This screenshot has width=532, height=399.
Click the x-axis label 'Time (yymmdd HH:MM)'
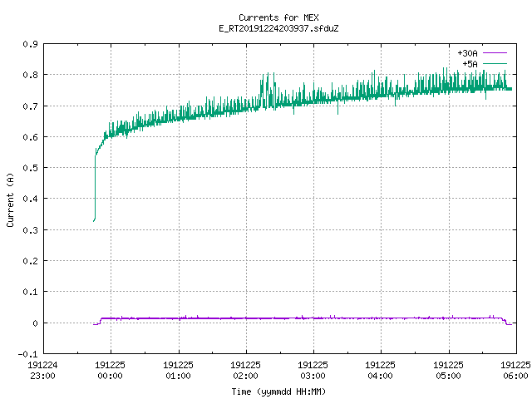[x=278, y=392]
